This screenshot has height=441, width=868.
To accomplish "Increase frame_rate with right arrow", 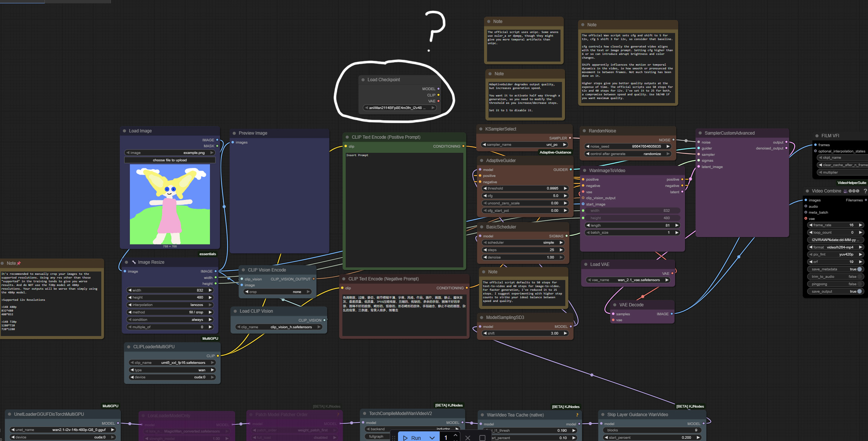I will click(x=860, y=225).
